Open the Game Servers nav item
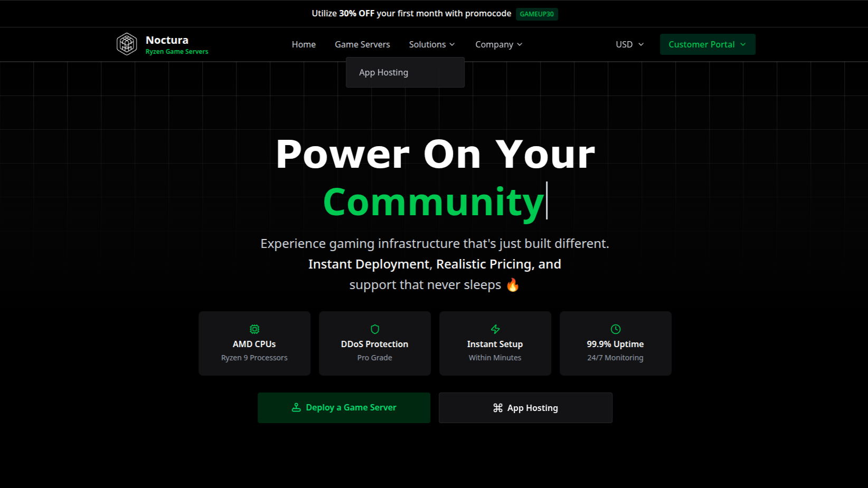868x488 pixels. click(x=362, y=44)
